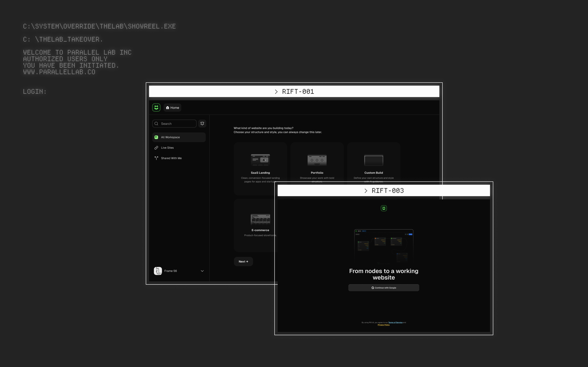588x367 pixels.
Task: Open the Terms of Service link
Action: [395, 323]
